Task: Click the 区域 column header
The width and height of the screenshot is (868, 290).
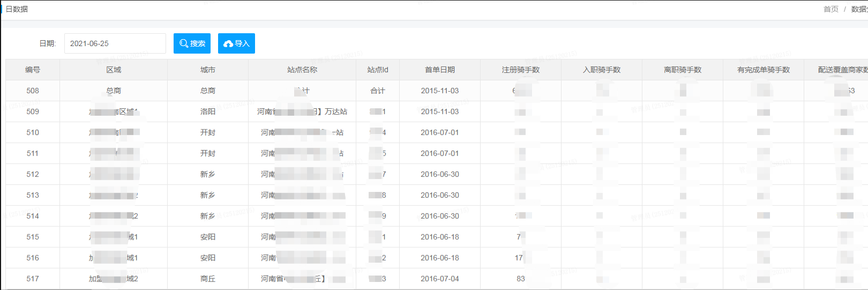Action: coord(114,70)
